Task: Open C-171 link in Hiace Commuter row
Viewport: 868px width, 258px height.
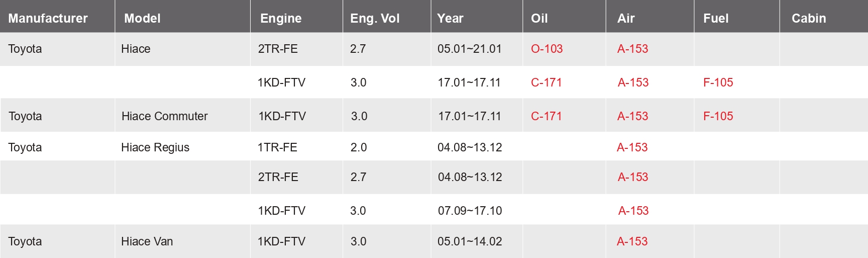Action: [546, 116]
